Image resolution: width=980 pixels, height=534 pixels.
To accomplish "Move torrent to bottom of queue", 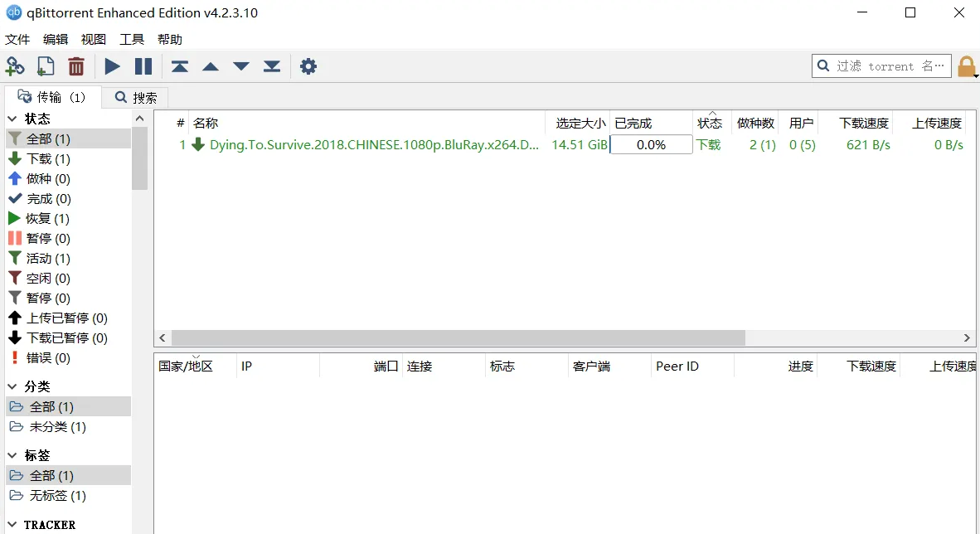I will point(272,66).
